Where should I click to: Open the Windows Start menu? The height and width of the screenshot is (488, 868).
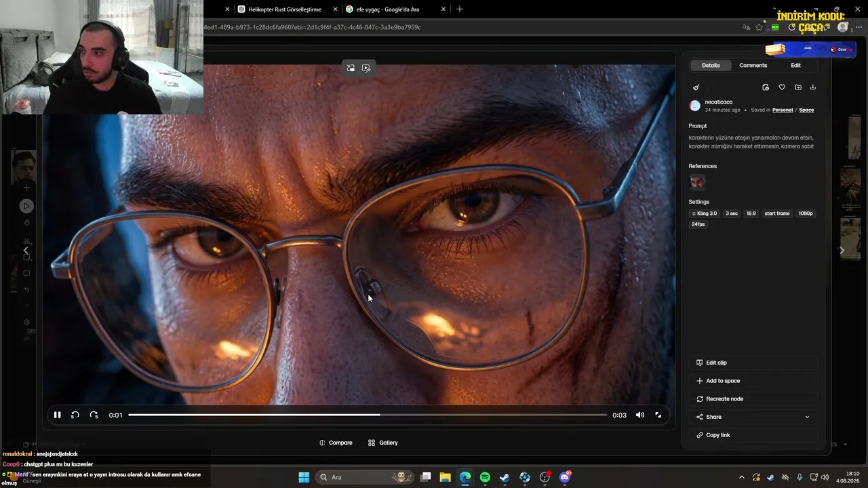304,477
